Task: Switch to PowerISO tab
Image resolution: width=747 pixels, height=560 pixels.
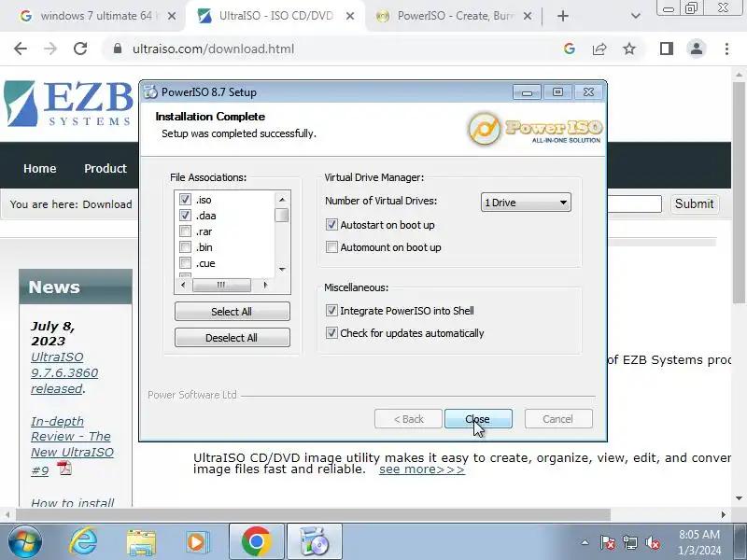Action: (x=456, y=16)
